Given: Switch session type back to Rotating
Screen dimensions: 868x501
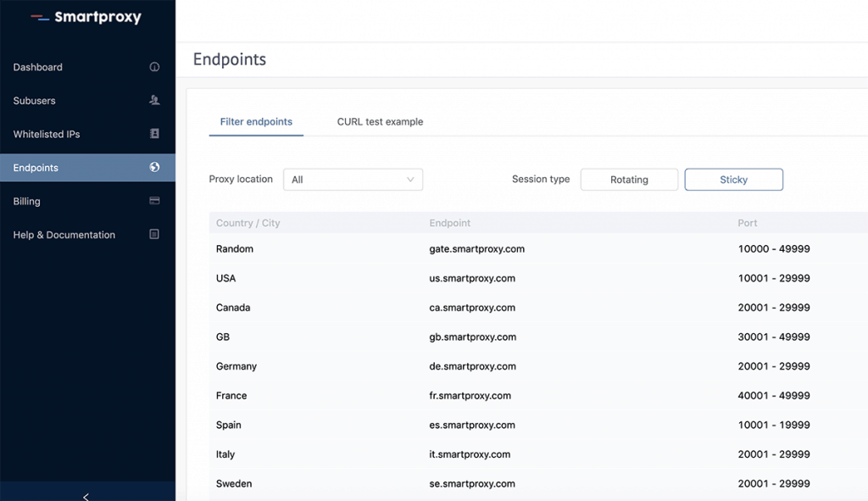Looking at the screenshot, I should 629,179.
